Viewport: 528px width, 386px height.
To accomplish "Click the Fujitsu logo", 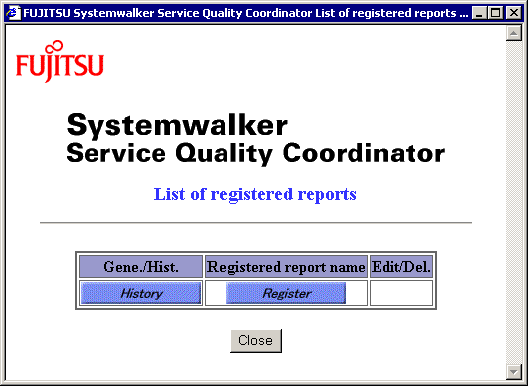I will (60, 61).
